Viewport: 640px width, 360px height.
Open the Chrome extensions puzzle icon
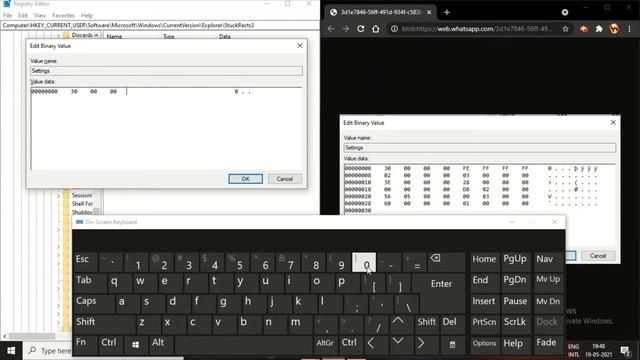click(599, 29)
